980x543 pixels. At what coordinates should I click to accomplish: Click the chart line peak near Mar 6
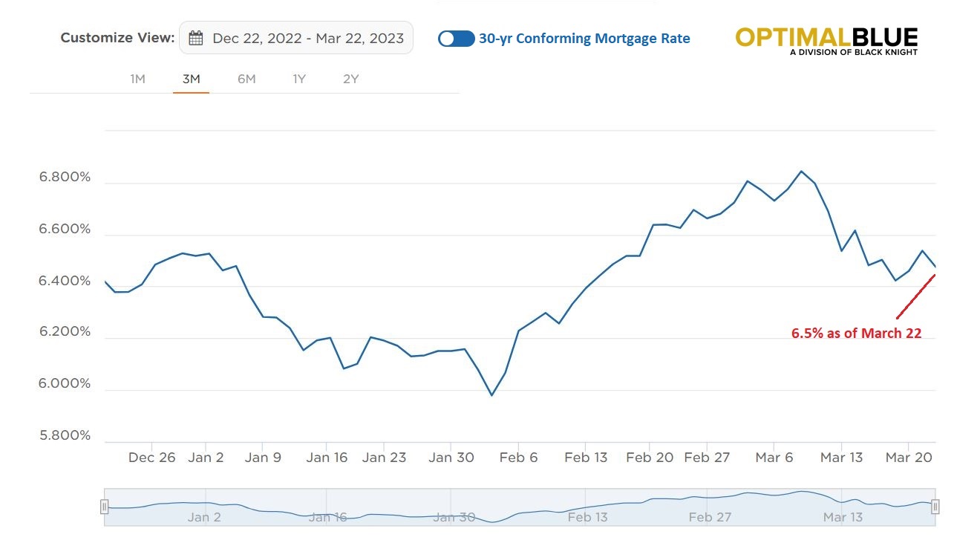click(801, 172)
